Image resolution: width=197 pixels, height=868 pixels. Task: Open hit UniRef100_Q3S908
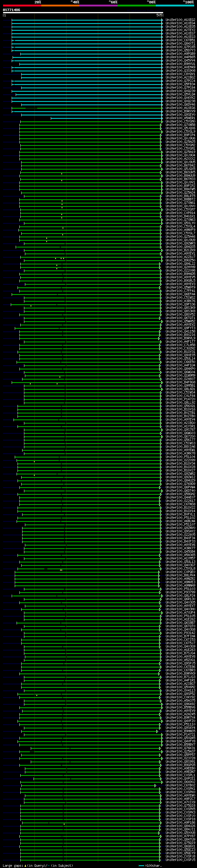point(180,71)
